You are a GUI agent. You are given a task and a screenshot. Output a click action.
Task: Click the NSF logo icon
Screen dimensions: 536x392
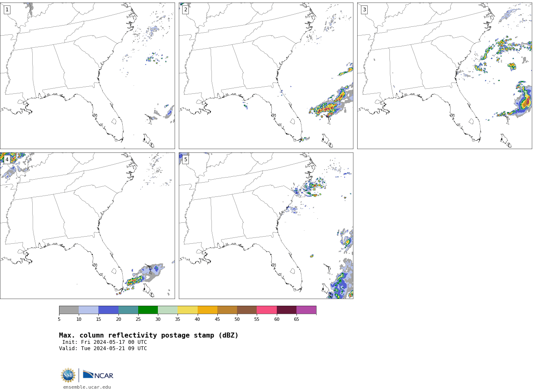[x=68, y=375]
